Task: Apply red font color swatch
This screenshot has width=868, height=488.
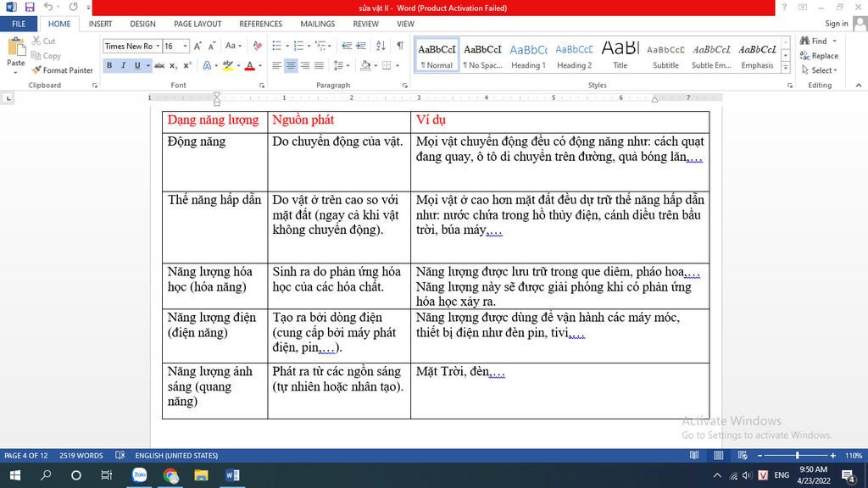Action: (x=250, y=65)
